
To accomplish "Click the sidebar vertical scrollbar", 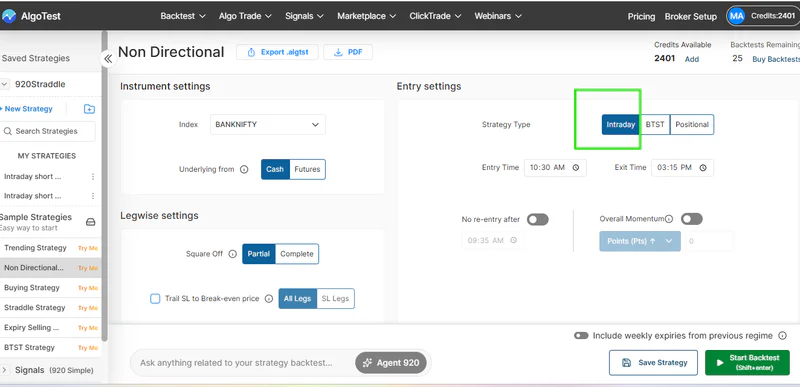I will 105,186.
